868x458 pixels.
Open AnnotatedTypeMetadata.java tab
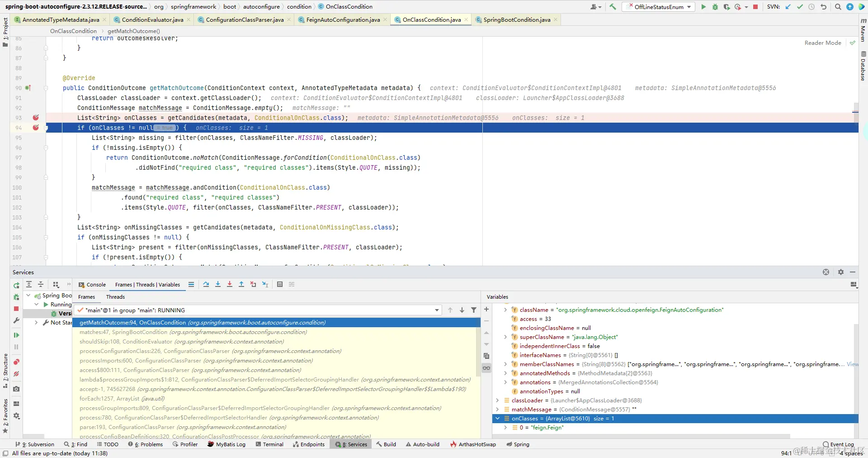(x=61, y=19)
